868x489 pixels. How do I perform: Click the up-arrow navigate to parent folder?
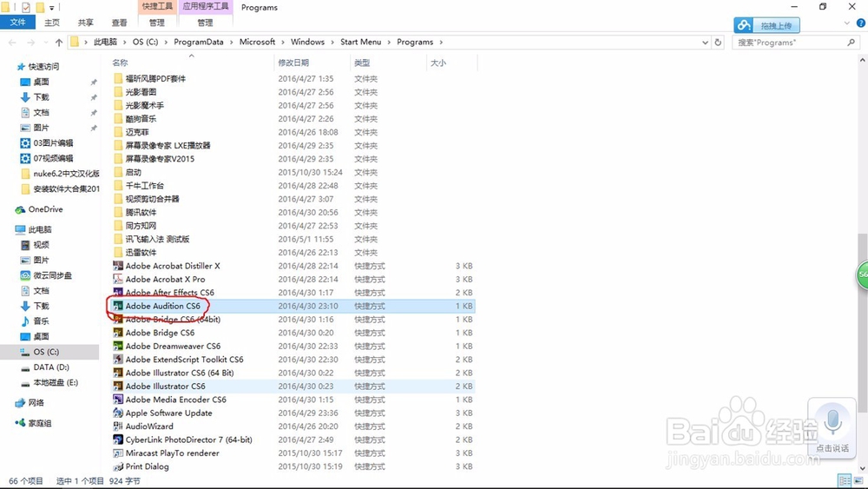coord(59,42)
